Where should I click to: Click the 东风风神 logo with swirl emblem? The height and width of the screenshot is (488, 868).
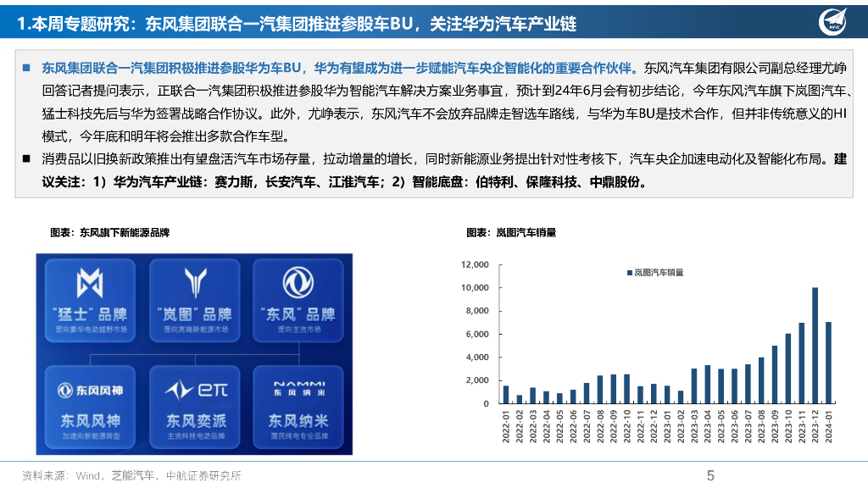click(90, 390)
